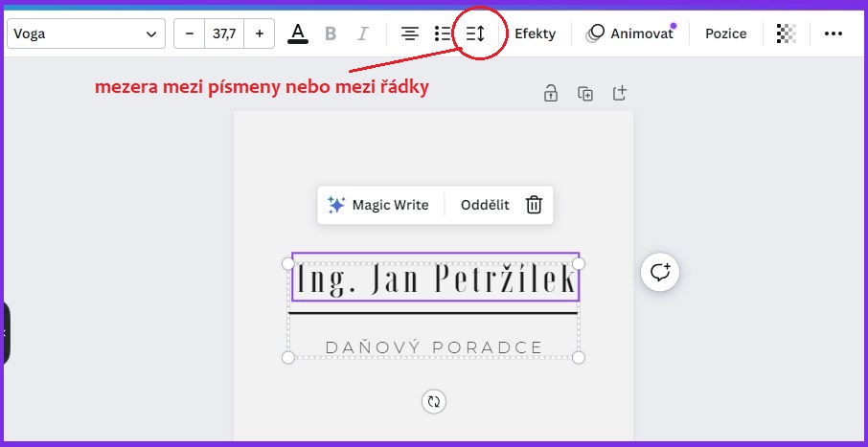This screenshot has height=447, width=868.
Task: Open the Efekty panel
Action: click(536, 34)
